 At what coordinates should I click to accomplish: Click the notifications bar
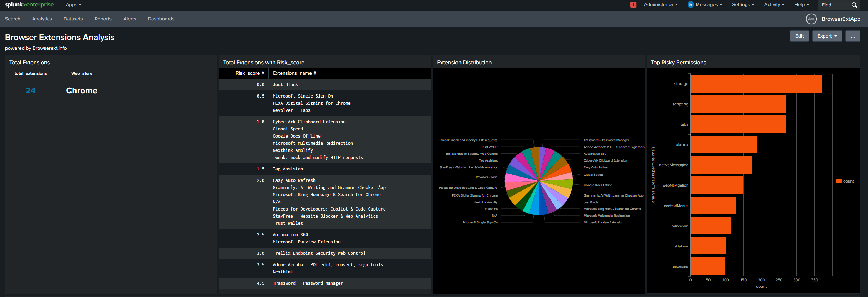[710, 226]
